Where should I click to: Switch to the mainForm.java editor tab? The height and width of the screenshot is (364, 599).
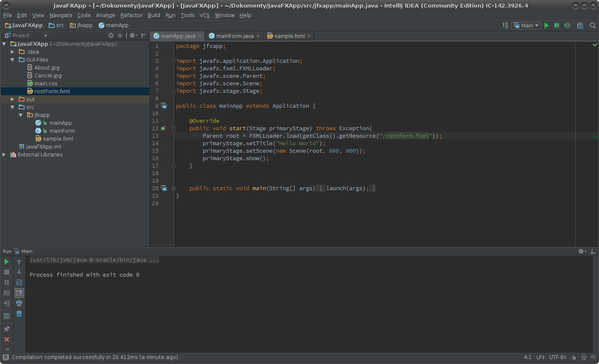235,36
